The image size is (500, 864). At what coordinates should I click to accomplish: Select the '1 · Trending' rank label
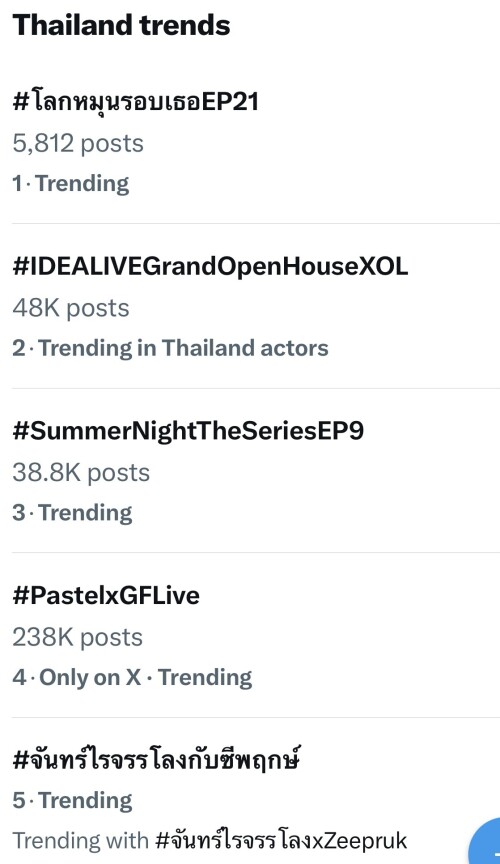[x=71, y=183]
